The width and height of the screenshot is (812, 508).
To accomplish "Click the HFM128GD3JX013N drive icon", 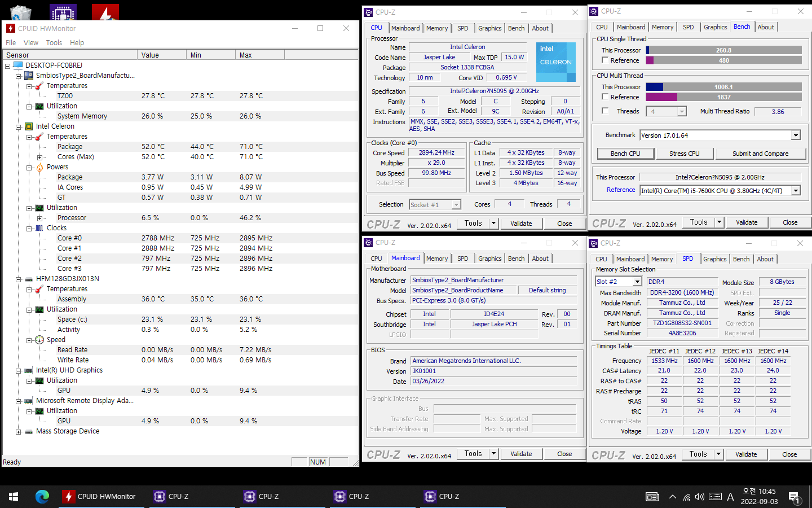I will 29,279.
